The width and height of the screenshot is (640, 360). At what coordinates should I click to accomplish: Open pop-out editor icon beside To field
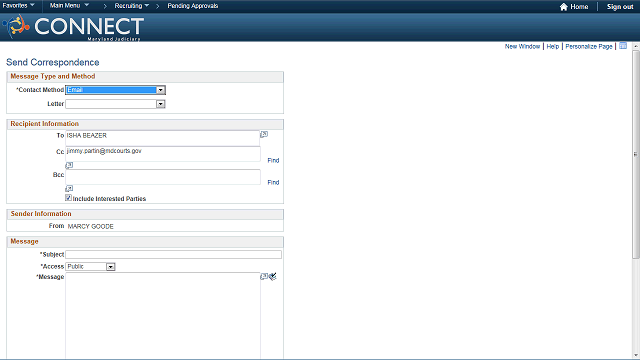[264, 134]
